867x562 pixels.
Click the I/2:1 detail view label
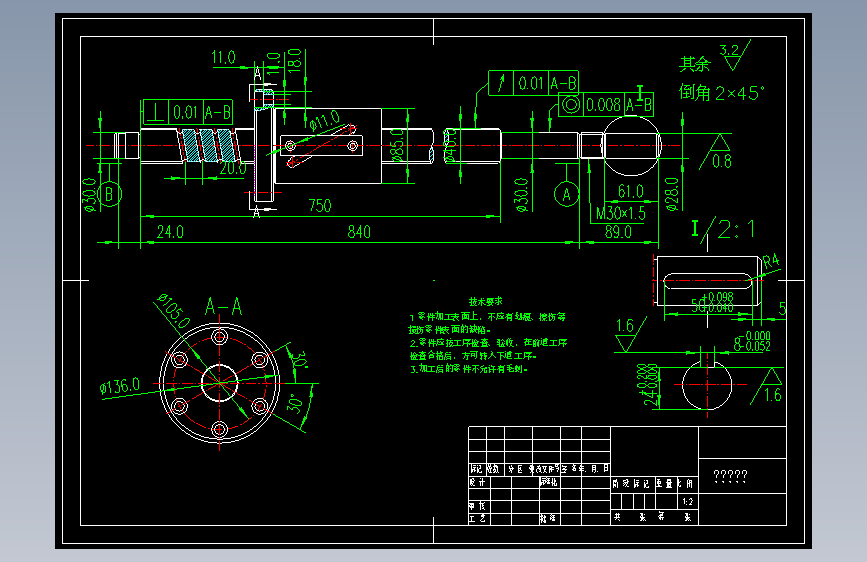pyautogui.click(x=723, y=229)
